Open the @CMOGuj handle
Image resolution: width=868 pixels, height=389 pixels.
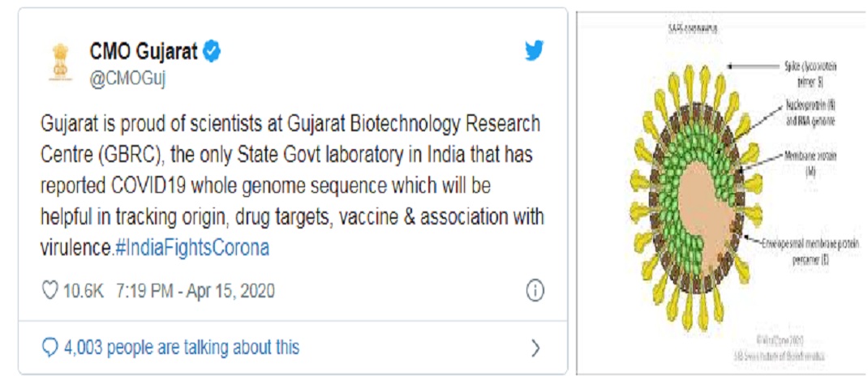coord(128,79)
